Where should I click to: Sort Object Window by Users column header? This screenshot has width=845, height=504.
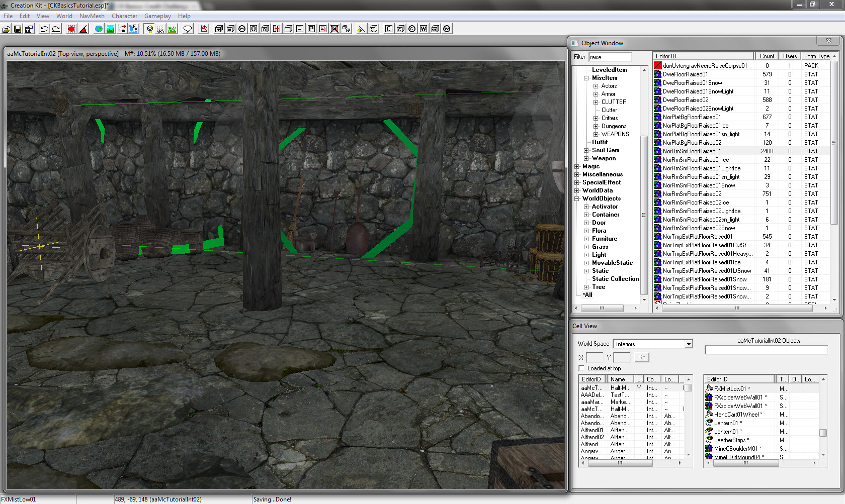coord(790,56)
